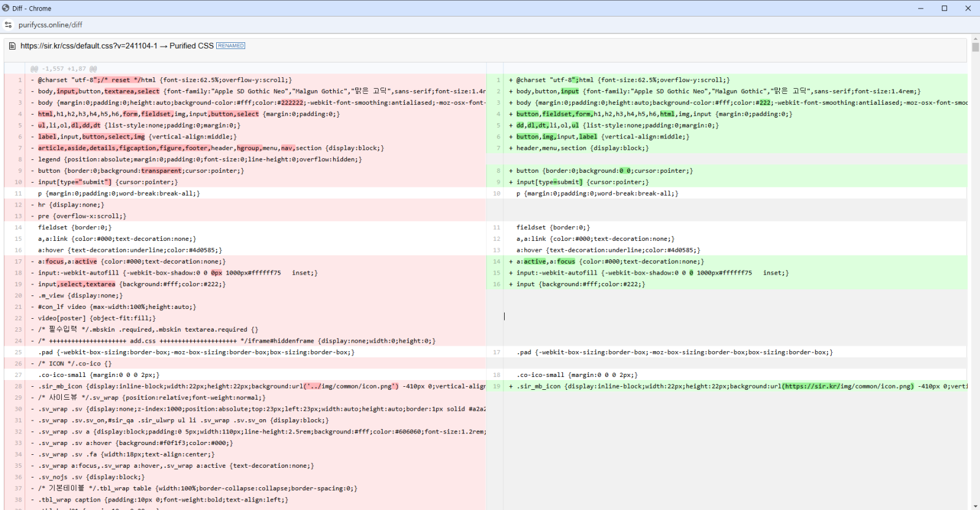Click the highlighted 'transparent' word in removed button line
The image size is (980, 510).
(161, 170)
